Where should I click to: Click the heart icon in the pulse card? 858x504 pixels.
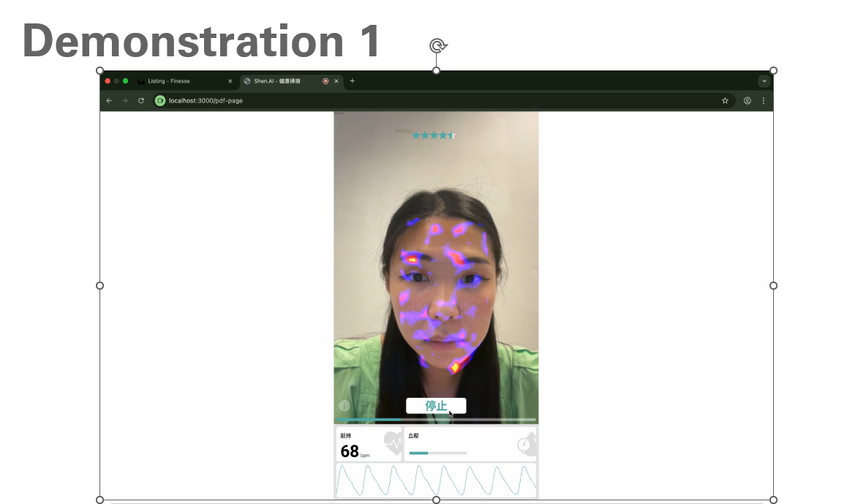point(393,443)
